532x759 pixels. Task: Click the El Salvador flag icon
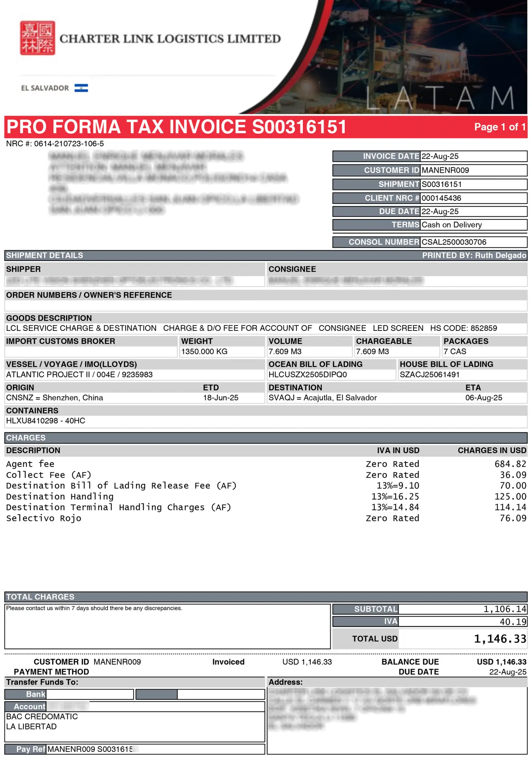[81, 88]
